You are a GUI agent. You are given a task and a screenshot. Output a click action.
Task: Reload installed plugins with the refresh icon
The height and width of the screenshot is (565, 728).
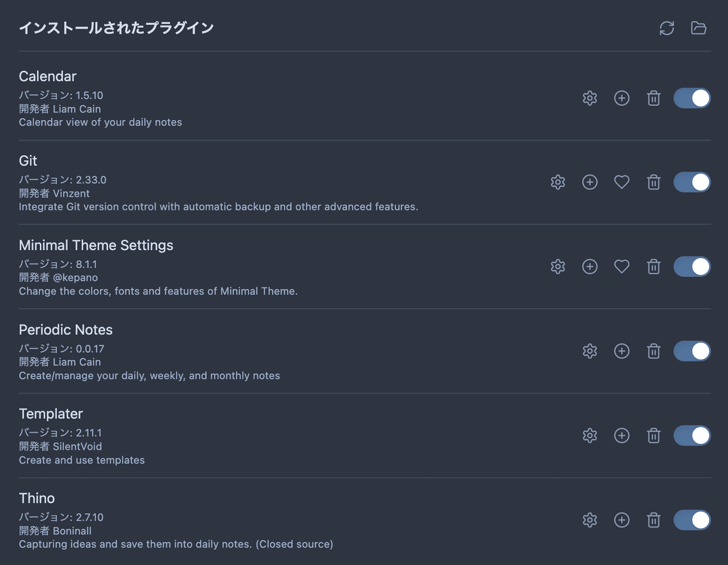[x=667, y=28]
